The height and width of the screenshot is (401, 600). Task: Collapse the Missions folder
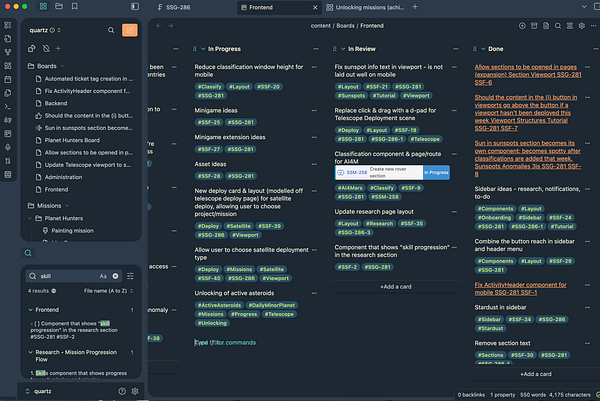pos(67,205)
